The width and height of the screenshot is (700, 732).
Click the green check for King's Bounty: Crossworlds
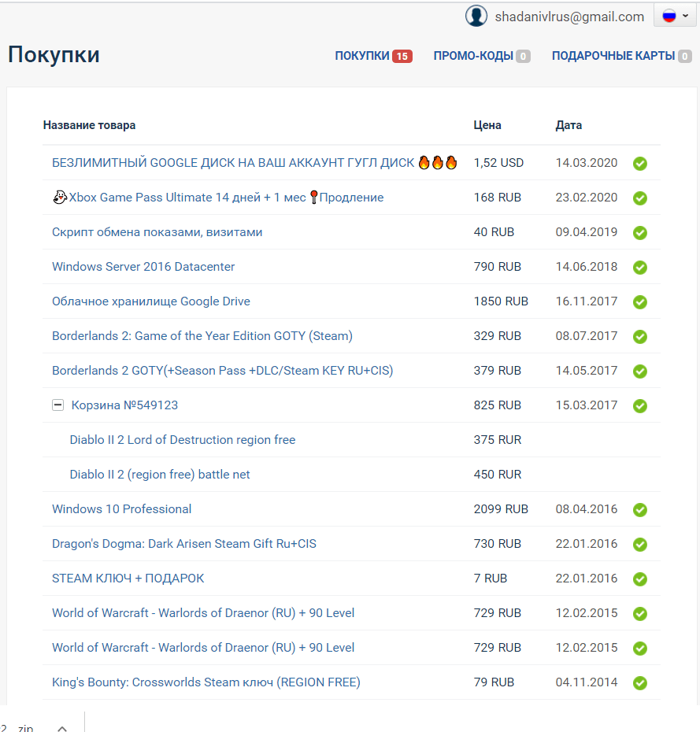[639, 683]
